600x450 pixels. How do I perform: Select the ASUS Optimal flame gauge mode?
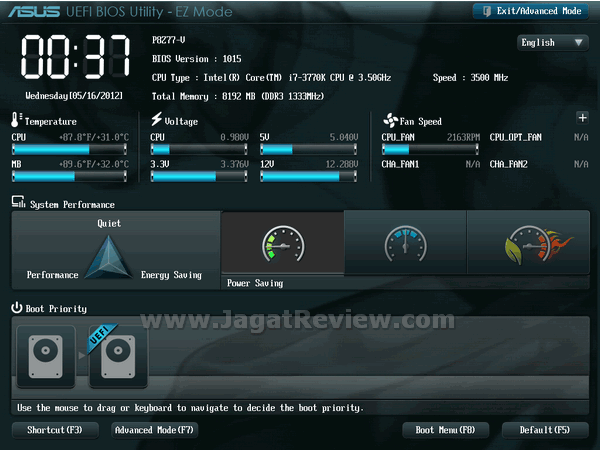tap(528, 243)
